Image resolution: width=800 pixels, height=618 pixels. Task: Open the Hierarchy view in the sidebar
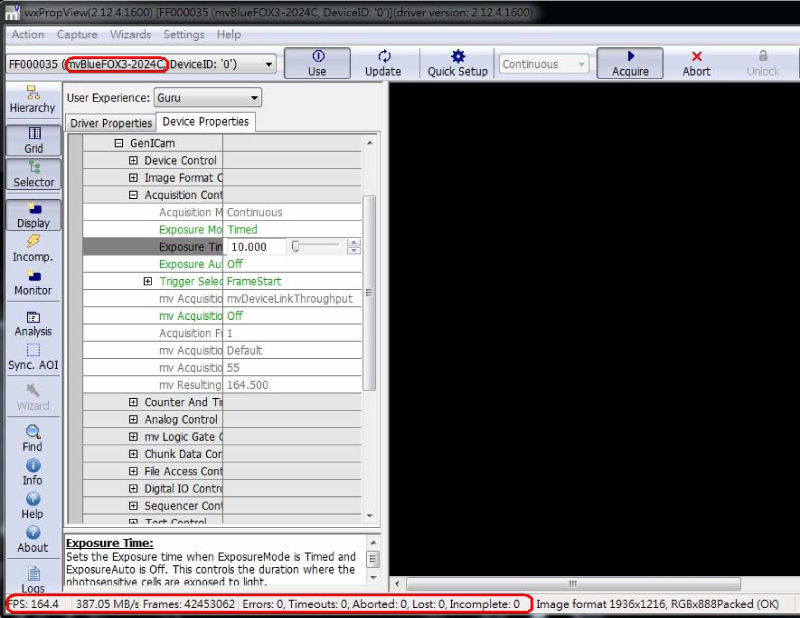point(32,99)
